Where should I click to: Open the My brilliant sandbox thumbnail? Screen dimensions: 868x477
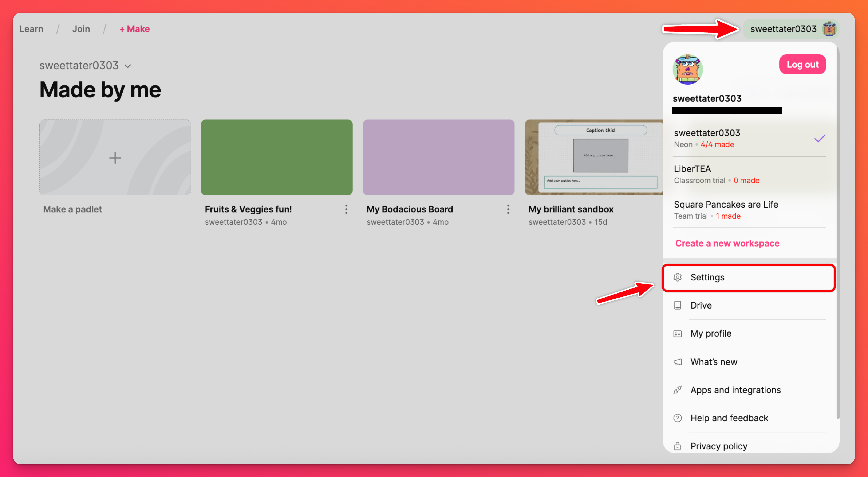pos(593,158)
